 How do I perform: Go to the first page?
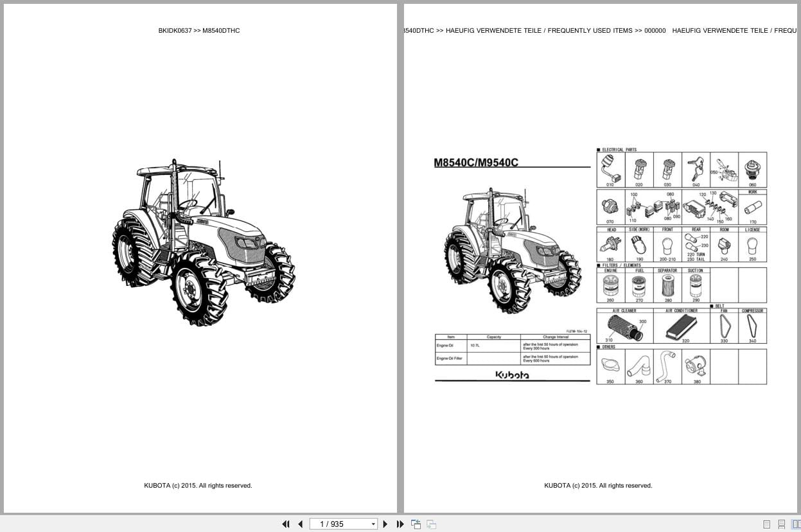point(286,524)
